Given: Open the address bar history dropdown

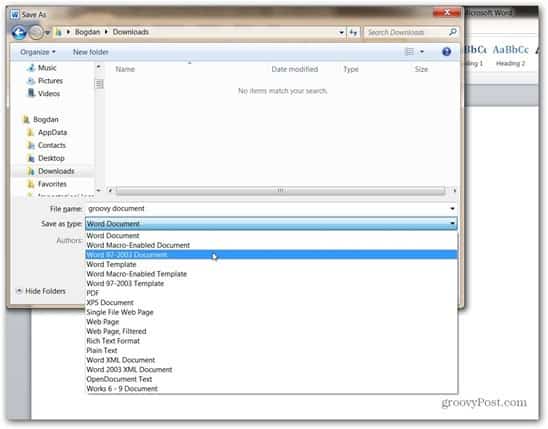Looking at the screenshot, I should [341, 32].
